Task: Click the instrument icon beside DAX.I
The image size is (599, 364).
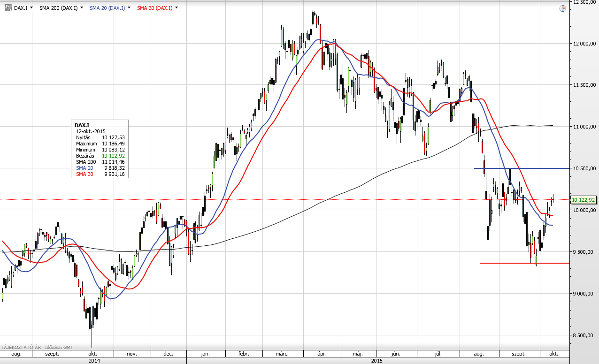Action: [8, 8]
